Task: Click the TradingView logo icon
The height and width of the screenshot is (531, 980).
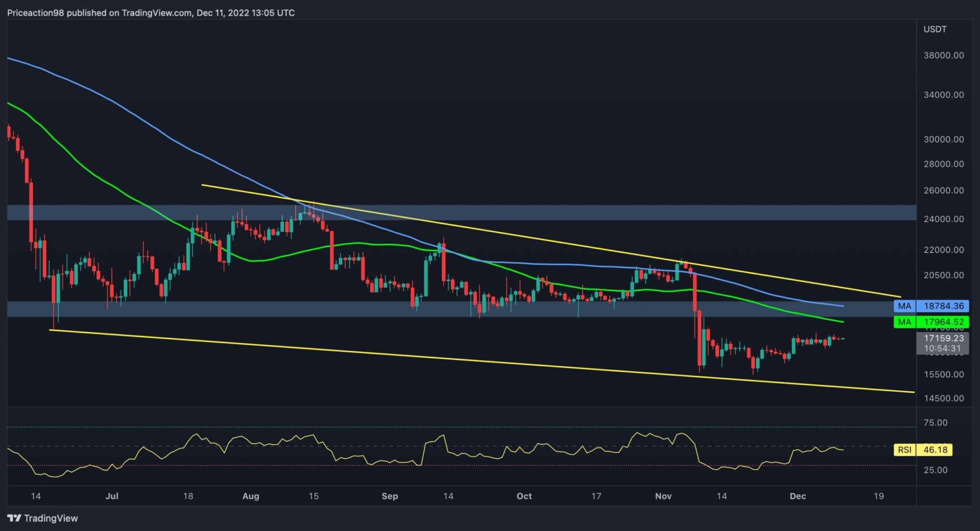Action: pos(14,518)
